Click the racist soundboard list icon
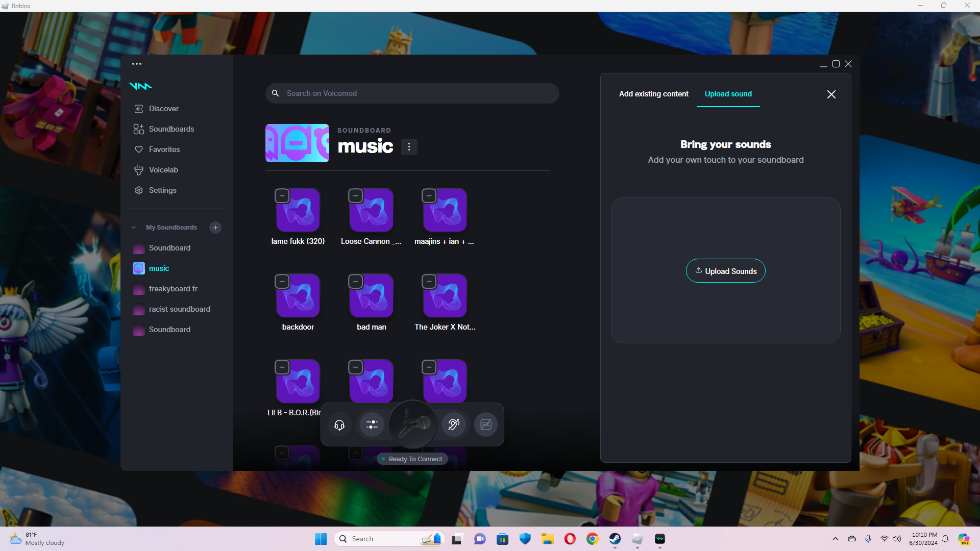 tap(138, 309)
